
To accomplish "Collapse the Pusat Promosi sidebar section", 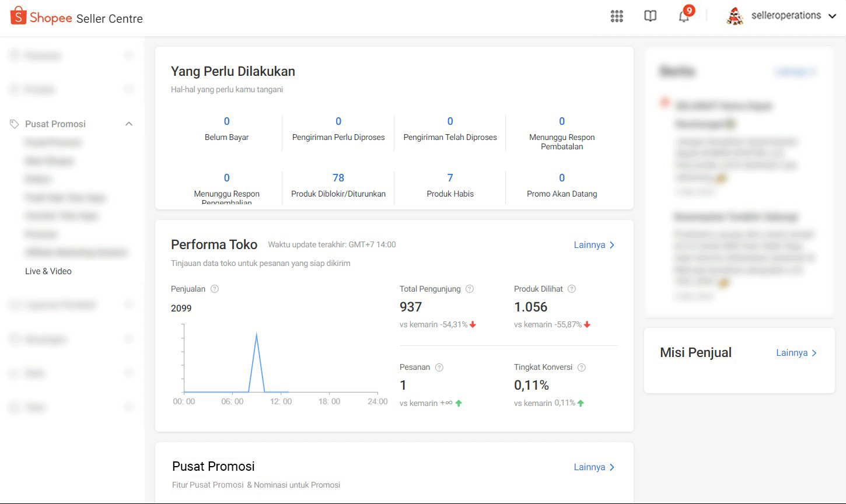I will [x=129, y=124].
